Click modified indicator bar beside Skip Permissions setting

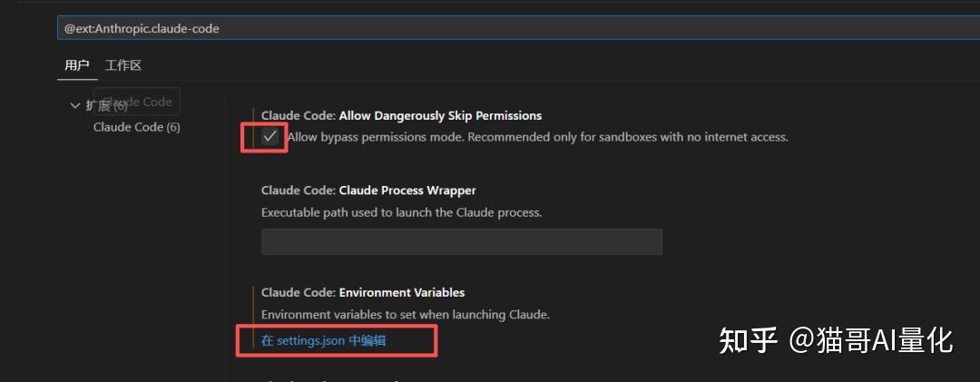(253, 127)
